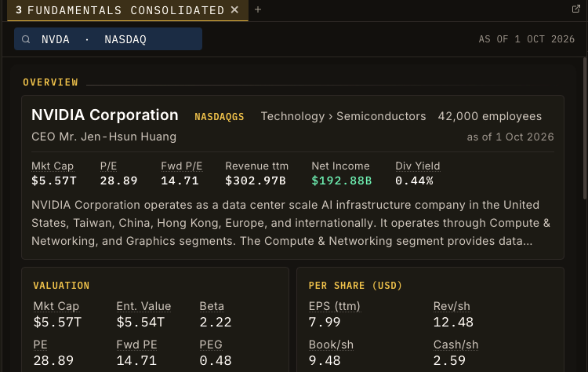
Task: Click the Rev/sh label
Action: point(452,306)
